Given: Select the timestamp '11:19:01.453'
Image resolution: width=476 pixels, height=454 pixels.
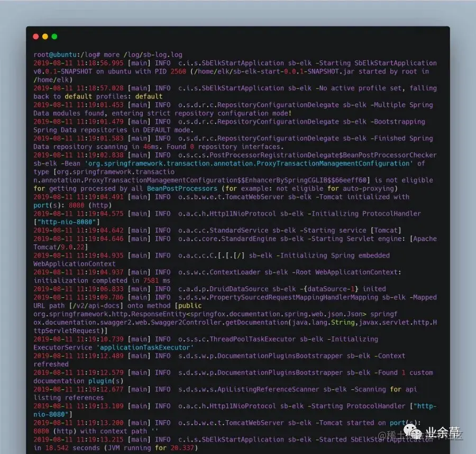Looking at the screenshot, I should point(100,105).
